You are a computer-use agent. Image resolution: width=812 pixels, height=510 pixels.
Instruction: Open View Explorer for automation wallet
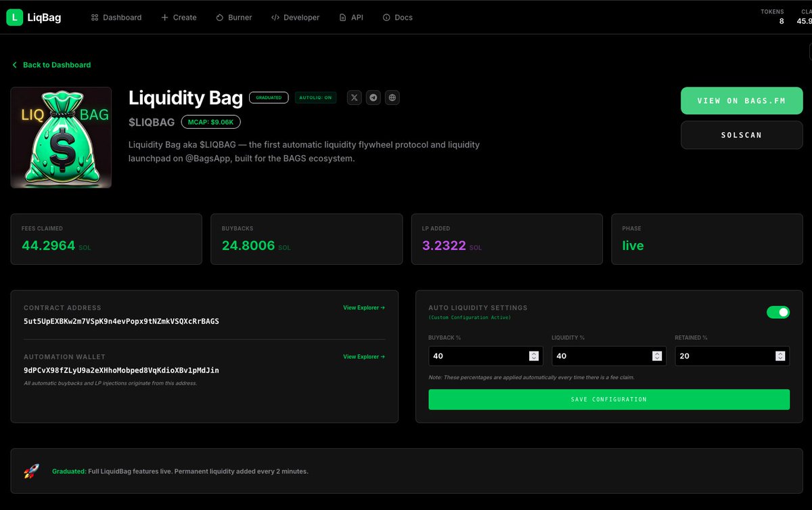(364, 356)
